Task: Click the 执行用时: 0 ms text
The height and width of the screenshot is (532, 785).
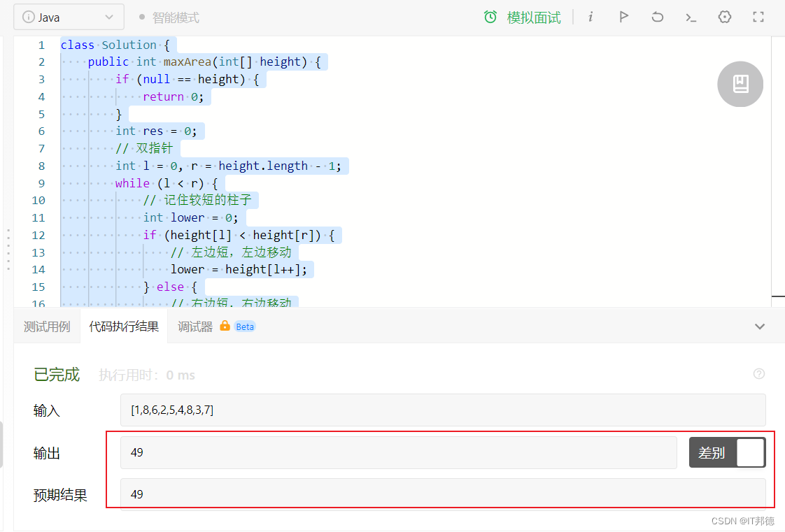Action: coord(147,375)
